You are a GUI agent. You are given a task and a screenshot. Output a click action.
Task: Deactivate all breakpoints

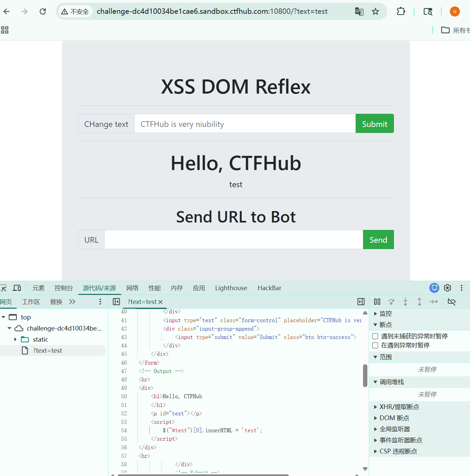tap(451, 302)
